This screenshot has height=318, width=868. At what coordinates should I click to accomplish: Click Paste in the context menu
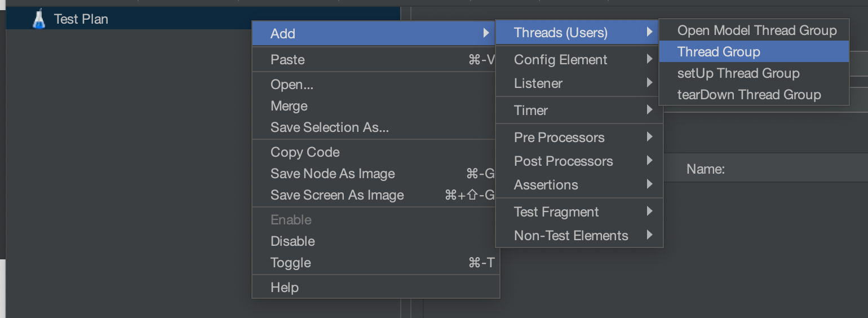[375, 60]
